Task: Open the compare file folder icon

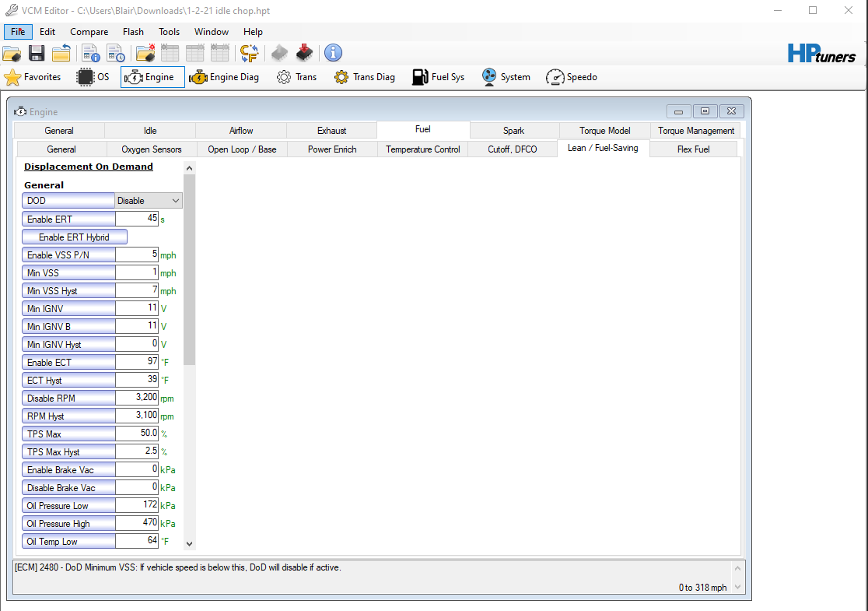Action: tap(145, 53)
